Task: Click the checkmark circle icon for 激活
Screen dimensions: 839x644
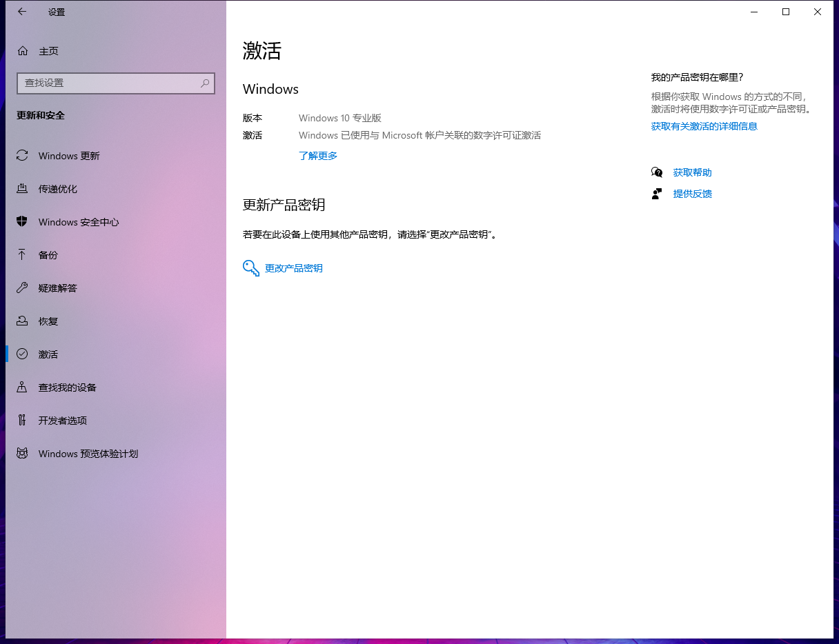Action: (22, 354)
